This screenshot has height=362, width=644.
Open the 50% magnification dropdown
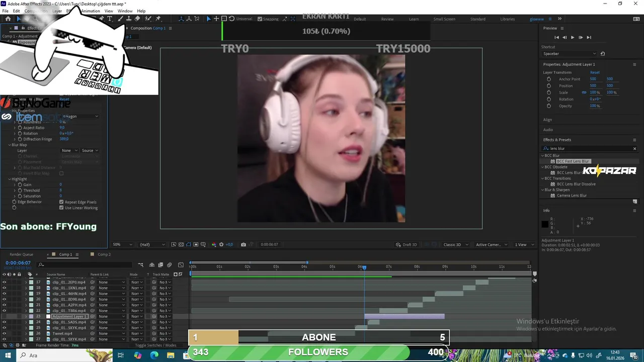point(122,244)
